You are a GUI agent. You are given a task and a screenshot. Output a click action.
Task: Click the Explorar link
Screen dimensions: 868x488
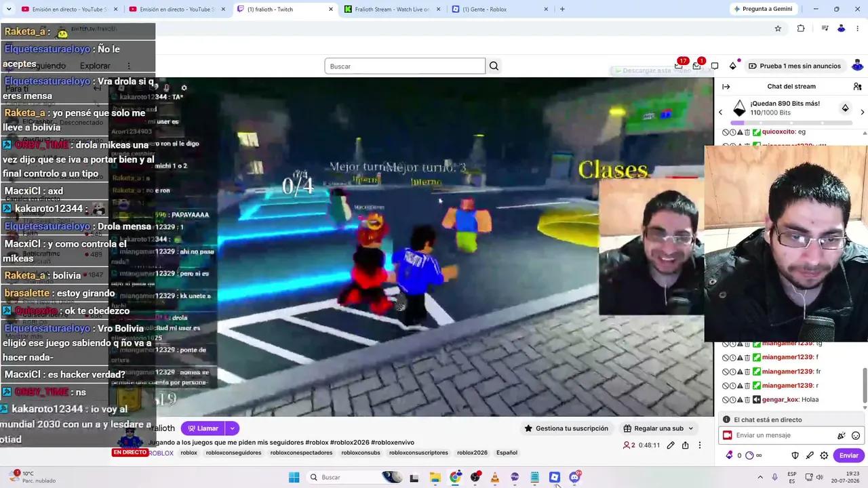95,66
